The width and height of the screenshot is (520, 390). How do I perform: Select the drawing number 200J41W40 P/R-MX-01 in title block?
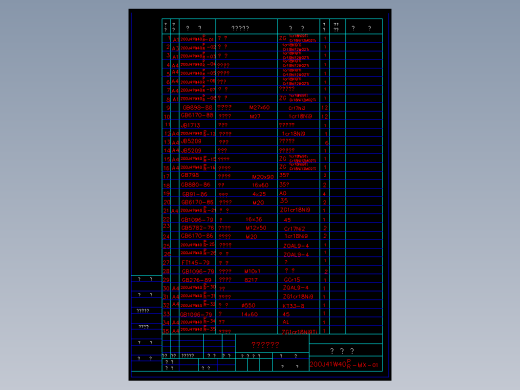(344, 364)
